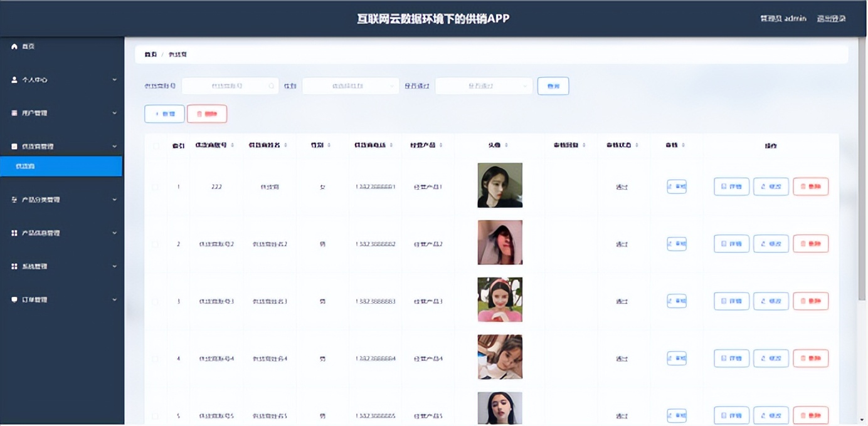Open the 是否通过 filter dropdown
The width and height of the screenshot is (868, 426).
(x=483, y=85)
